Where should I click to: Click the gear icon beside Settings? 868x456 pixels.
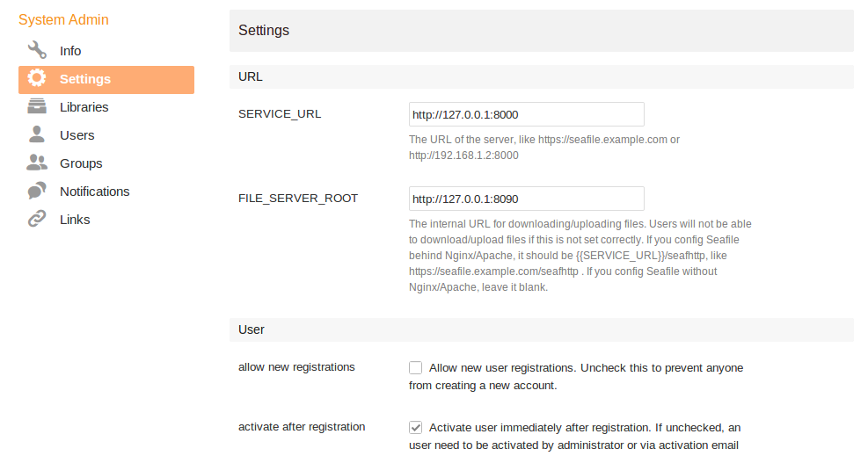37,78
